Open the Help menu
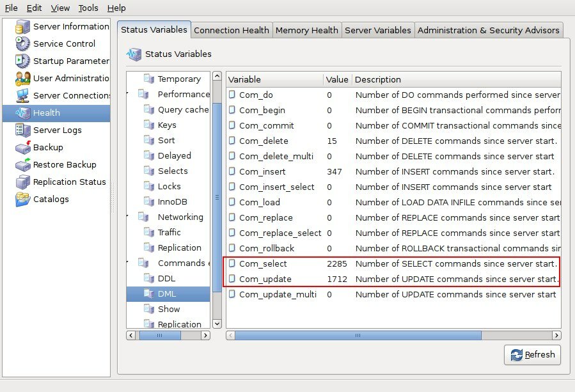This screenshot has height=392, width=575. coord(116,8)
